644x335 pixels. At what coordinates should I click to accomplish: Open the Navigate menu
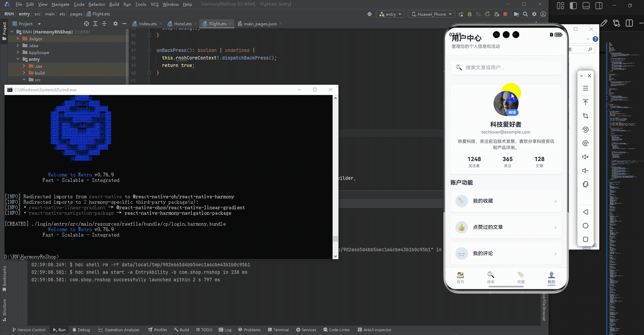click(60, 4)
